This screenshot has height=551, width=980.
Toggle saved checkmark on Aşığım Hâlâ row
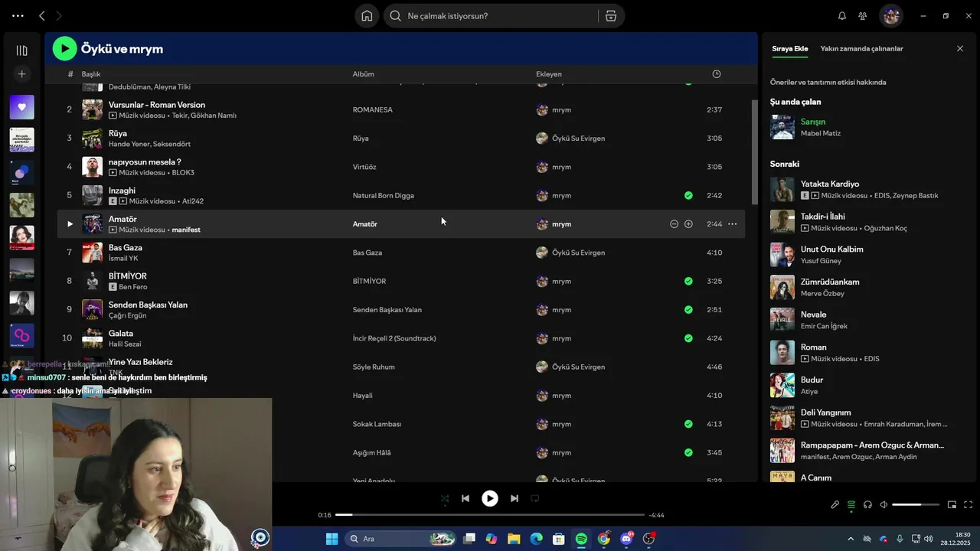pos(688,452)
